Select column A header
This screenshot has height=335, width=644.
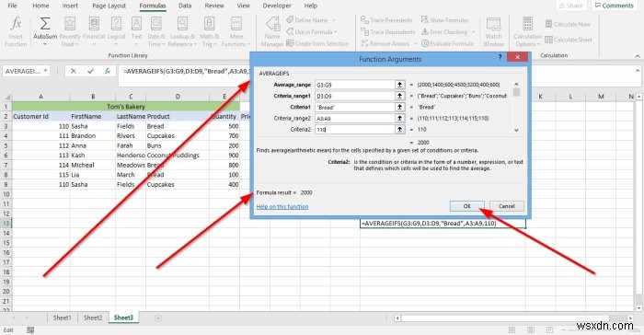tap(40, 97)
